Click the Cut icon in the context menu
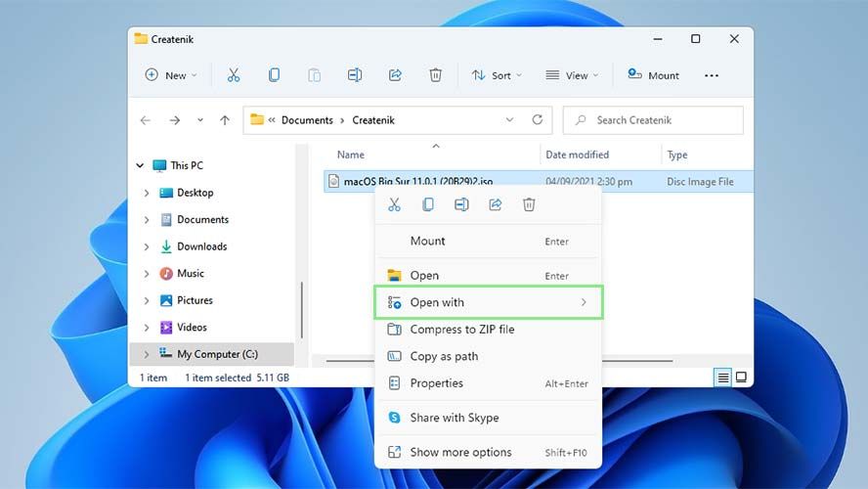868x489 pixels. [394, 205]
